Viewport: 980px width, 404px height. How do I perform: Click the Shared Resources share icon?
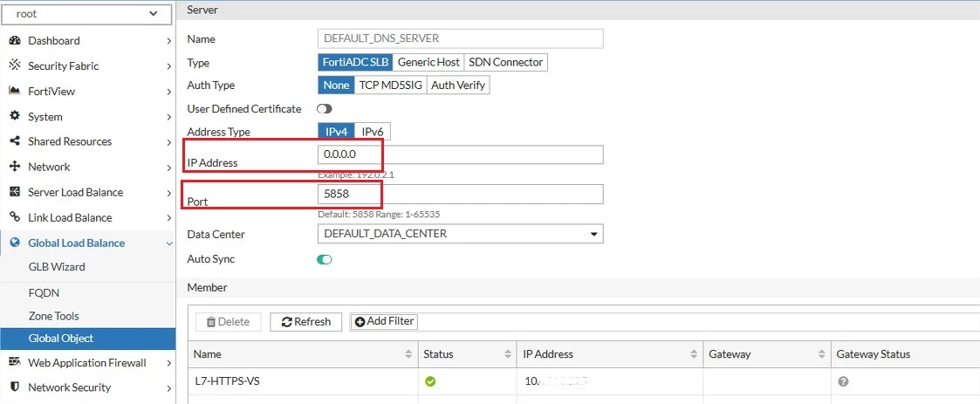pos(15,141)
